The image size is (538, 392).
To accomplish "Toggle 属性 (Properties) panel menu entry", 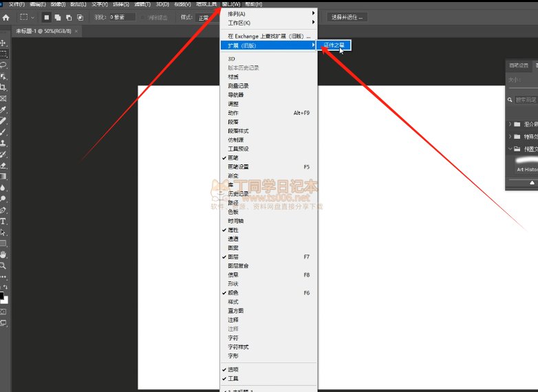I will click(234, 230).
